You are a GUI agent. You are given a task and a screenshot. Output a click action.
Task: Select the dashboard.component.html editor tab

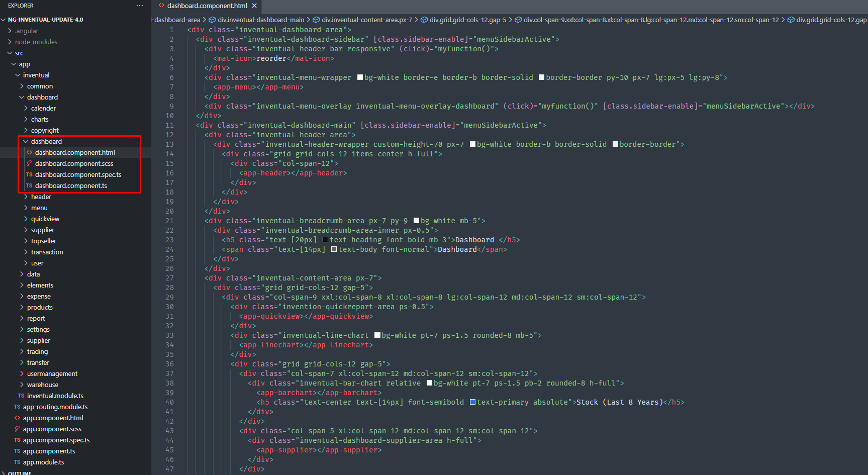(207, 6)
